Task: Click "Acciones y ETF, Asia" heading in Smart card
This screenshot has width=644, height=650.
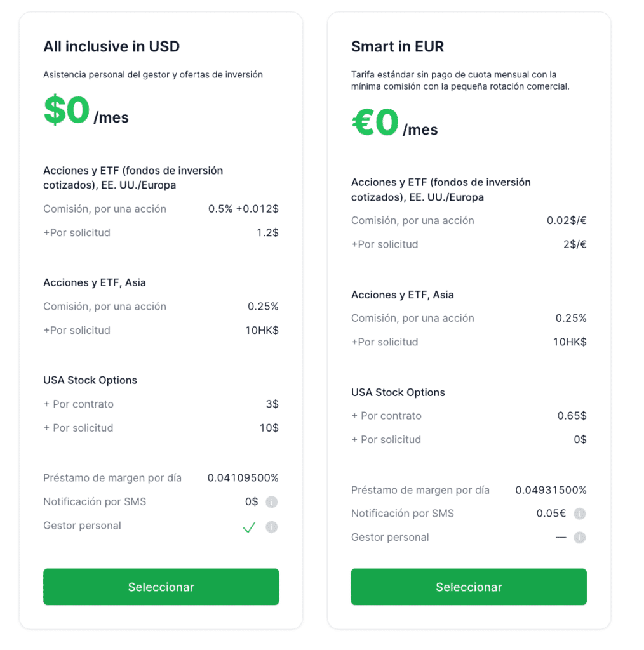Action: (x=403, y=295)
